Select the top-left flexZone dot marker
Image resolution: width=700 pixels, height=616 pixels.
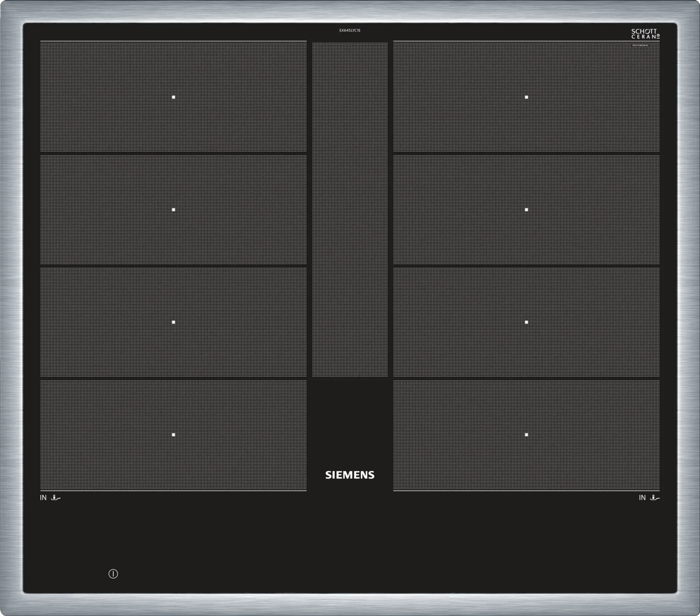174,97
